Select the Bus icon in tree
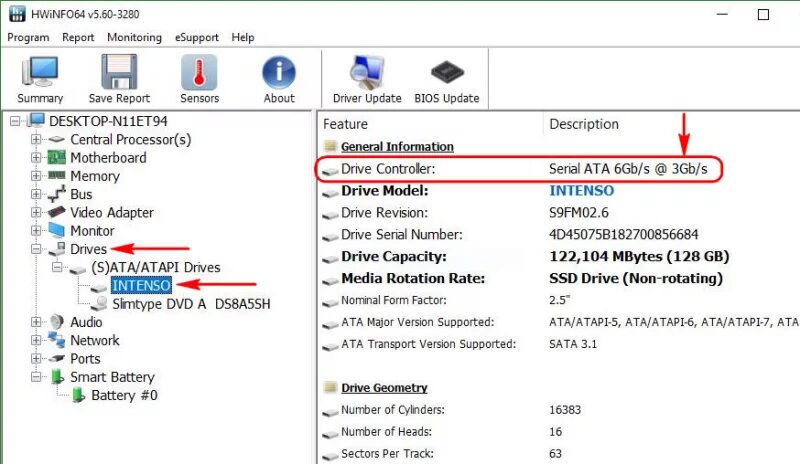 click(57, 193)
